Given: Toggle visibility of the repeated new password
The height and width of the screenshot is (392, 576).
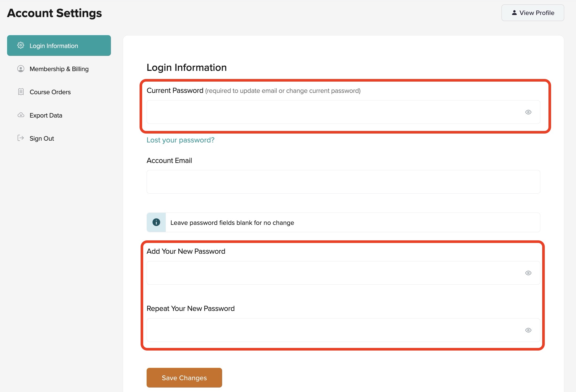Looking at the screenshot, I should coord(528,330).
